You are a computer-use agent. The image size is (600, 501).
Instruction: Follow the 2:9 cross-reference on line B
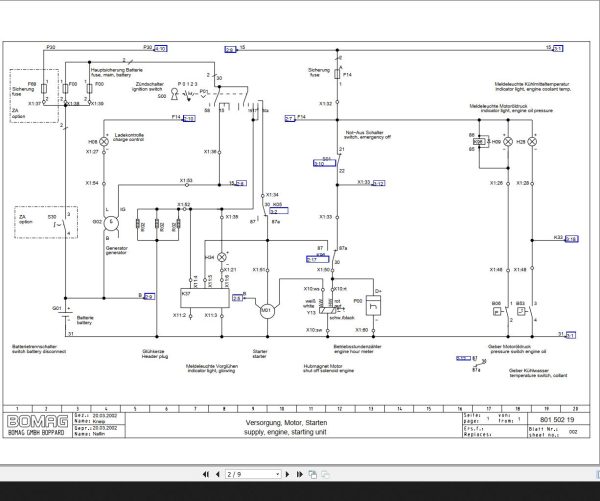coord(149,296)
